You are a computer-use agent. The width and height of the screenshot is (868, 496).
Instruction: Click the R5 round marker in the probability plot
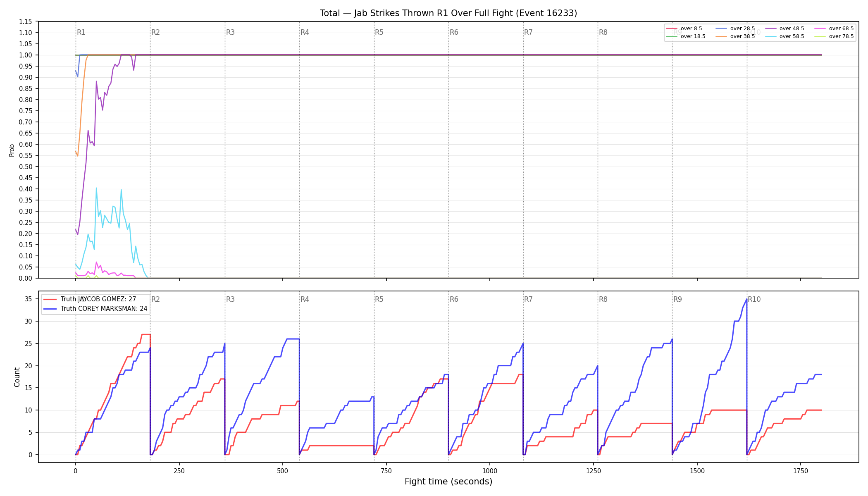click(x=379, y=32)
